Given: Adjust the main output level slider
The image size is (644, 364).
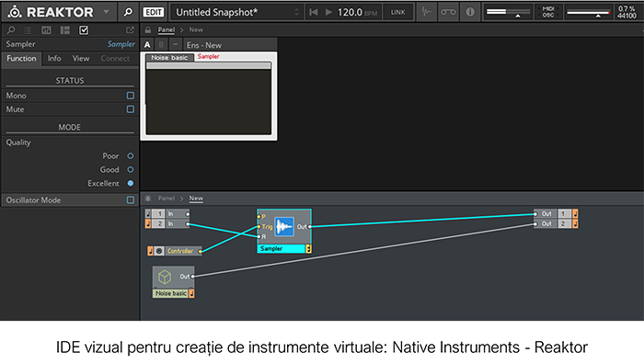Looking at the screenshot, I should 588,12.
